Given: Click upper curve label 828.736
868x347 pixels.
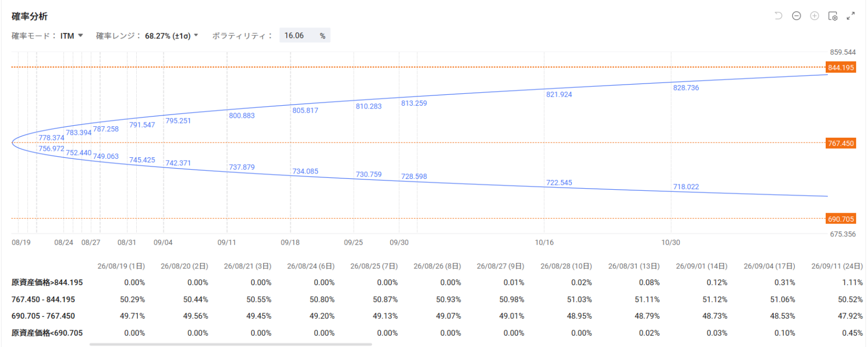Looking at the screenshot, I should [686, 88].
